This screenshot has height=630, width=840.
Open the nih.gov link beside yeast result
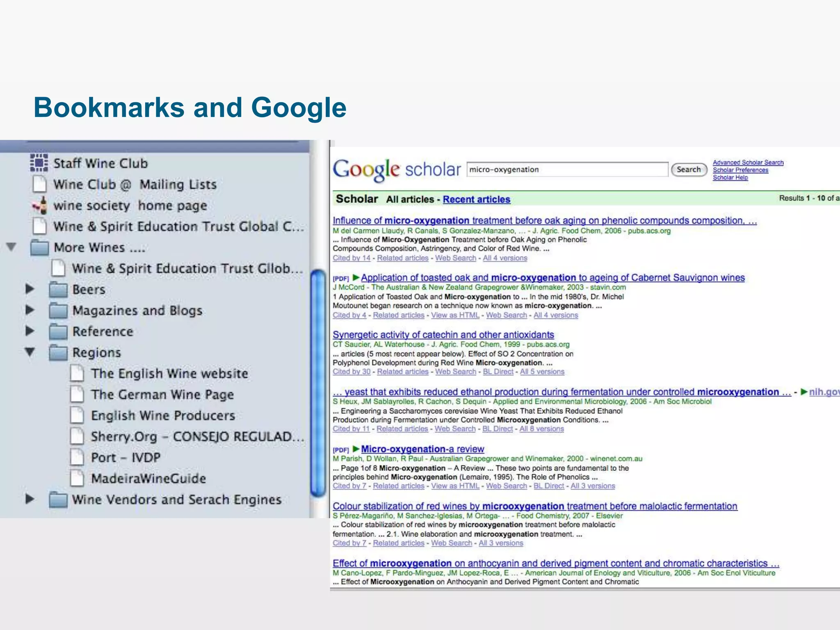tap(824, 392)
